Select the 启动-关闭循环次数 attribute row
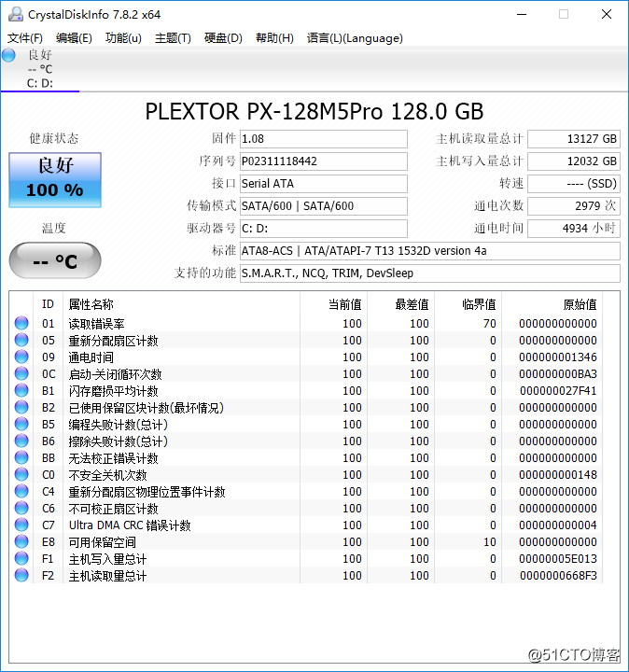629x672 pixels. pyautogui.click(x=306, y=373)
